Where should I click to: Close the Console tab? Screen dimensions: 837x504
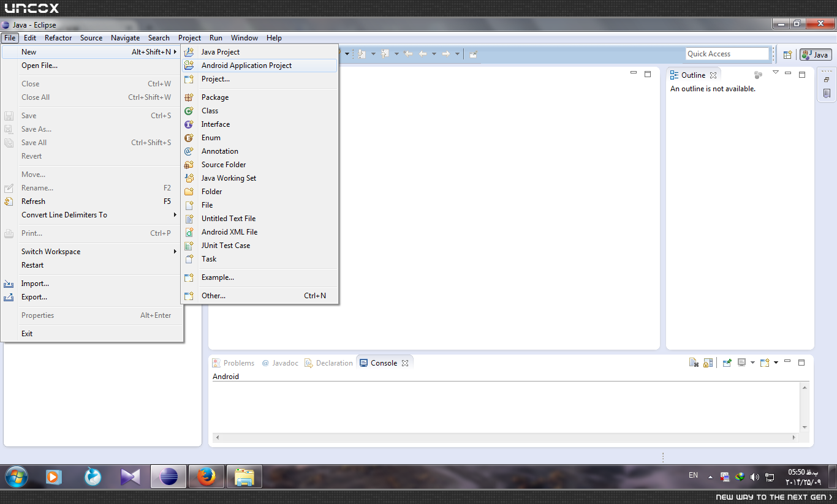coord(404,363)
